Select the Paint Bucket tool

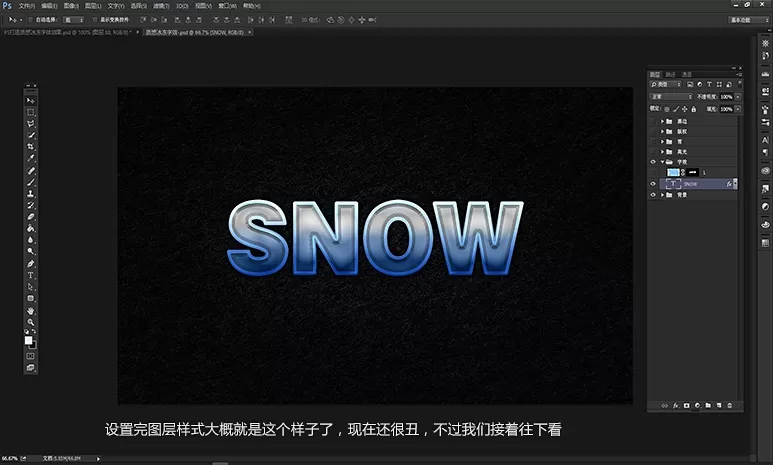coord(31,228)
